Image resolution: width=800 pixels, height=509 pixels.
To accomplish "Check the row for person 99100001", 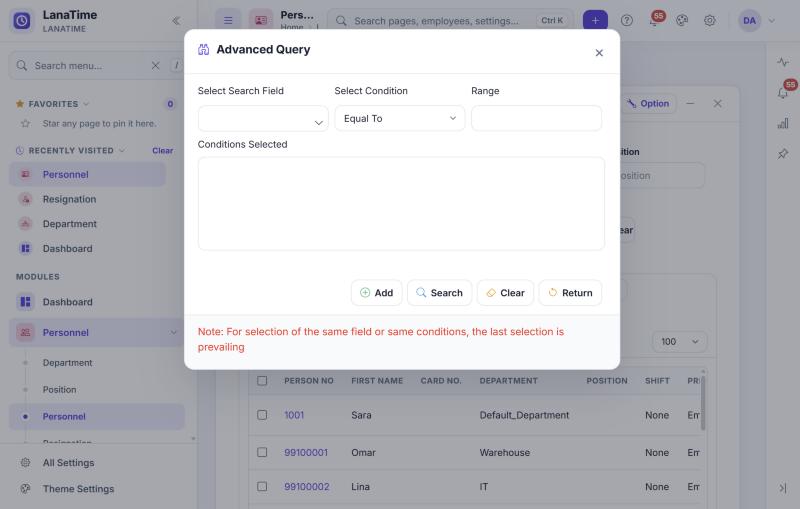I will pos(262,452).
